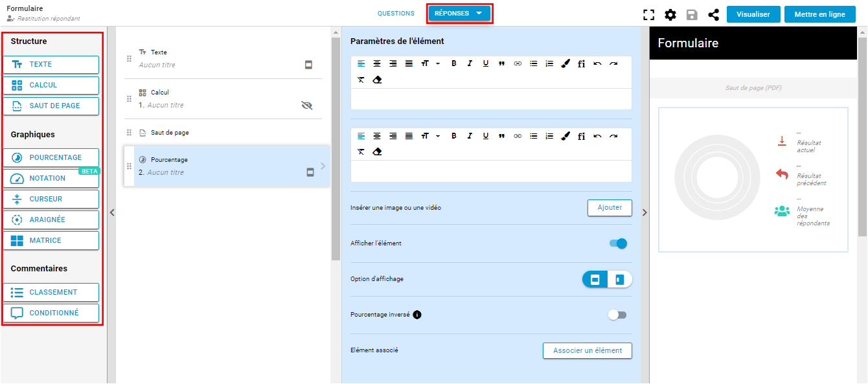Click into the first rich text field

click(x=491, y=99)
